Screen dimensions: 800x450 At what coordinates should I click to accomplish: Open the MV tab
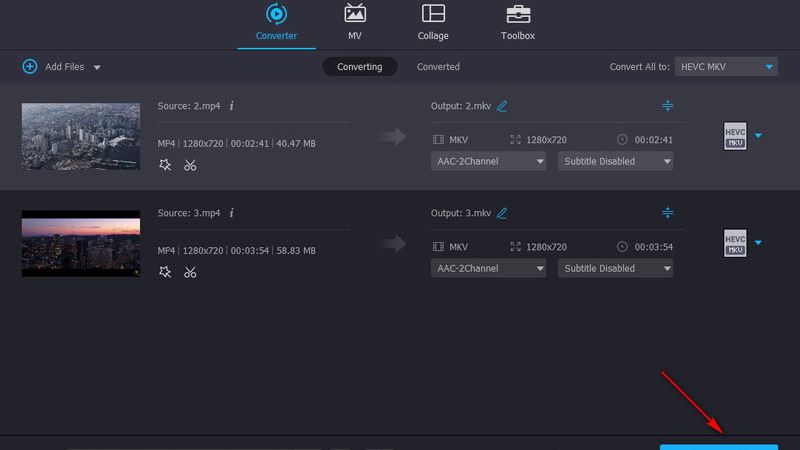click(x=355, y=23)
